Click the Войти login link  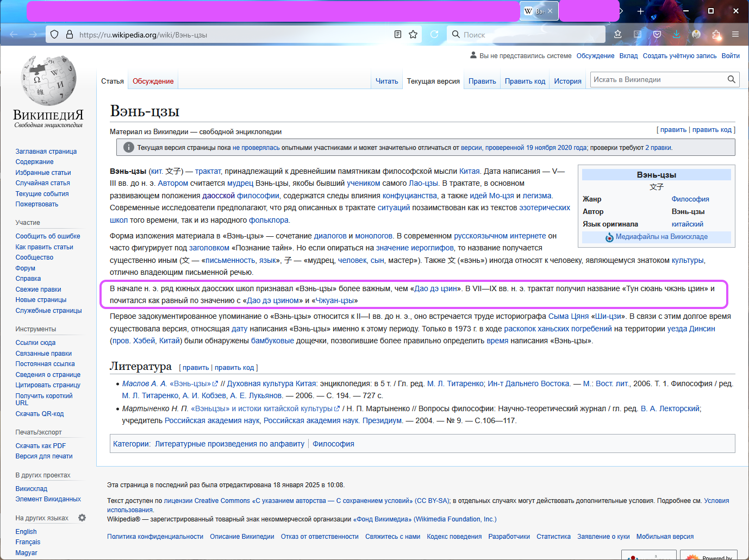tap(731, 56)
